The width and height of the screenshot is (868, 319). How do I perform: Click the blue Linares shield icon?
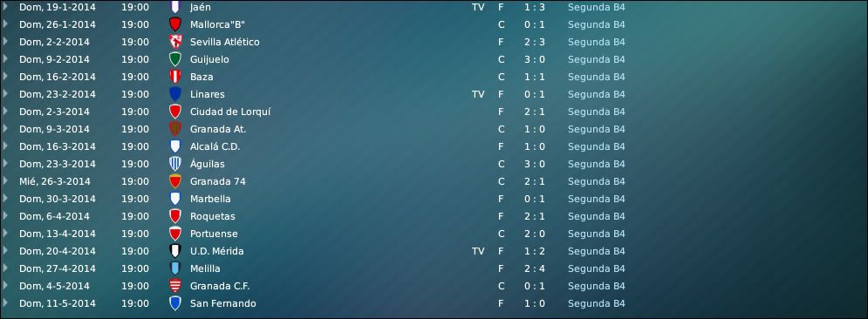175,94
